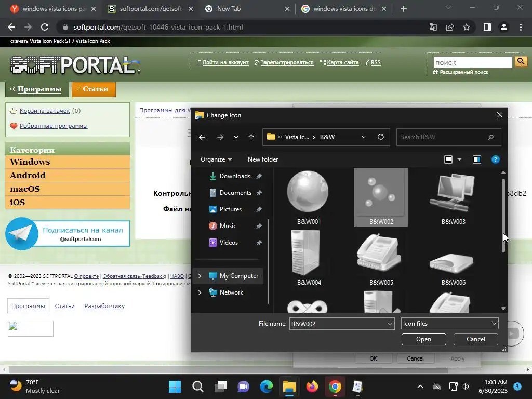The height and width of the screenshot is (399, 532).
Task: Cancel the Change Icon dialog
Action: (x=476, y=339)
